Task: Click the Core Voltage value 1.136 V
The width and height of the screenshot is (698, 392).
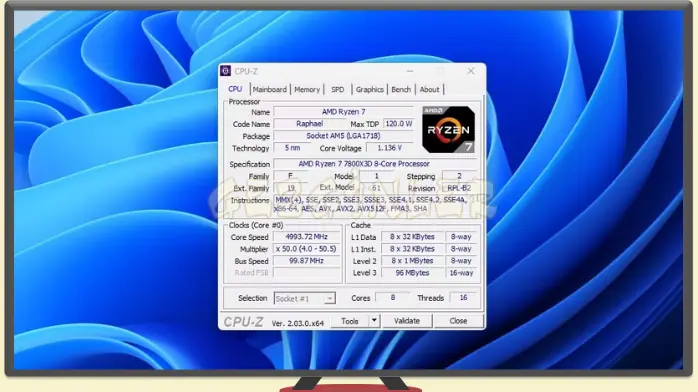Action: click(x=390, y=148)
